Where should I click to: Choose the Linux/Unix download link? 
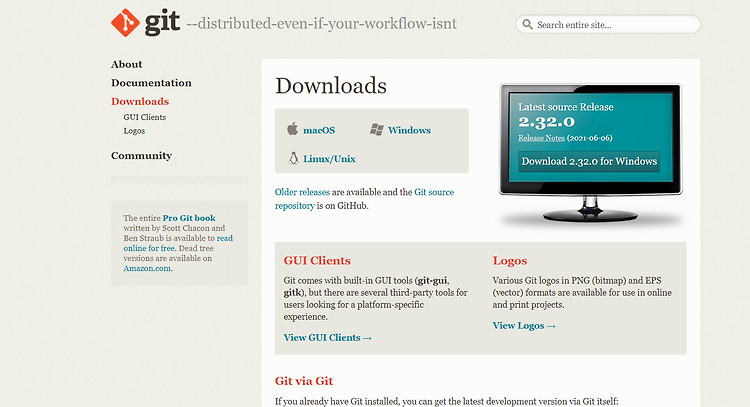pos(329,159)
